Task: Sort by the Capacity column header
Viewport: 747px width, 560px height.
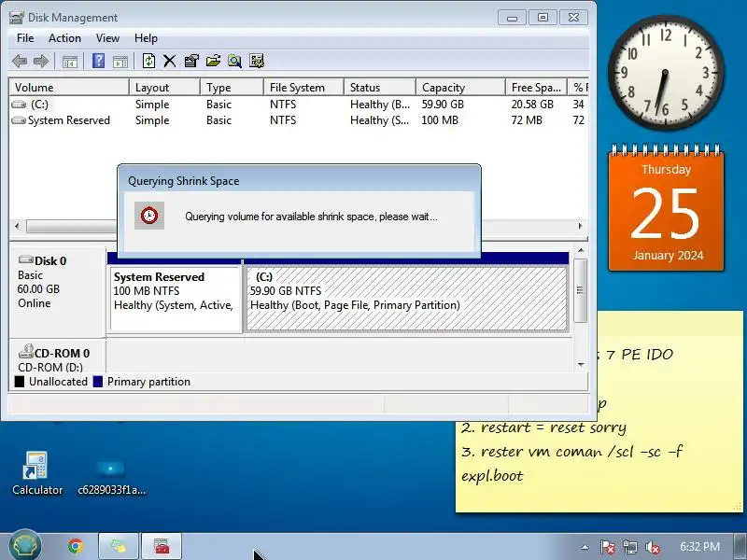Action: (x=460, y=88)
